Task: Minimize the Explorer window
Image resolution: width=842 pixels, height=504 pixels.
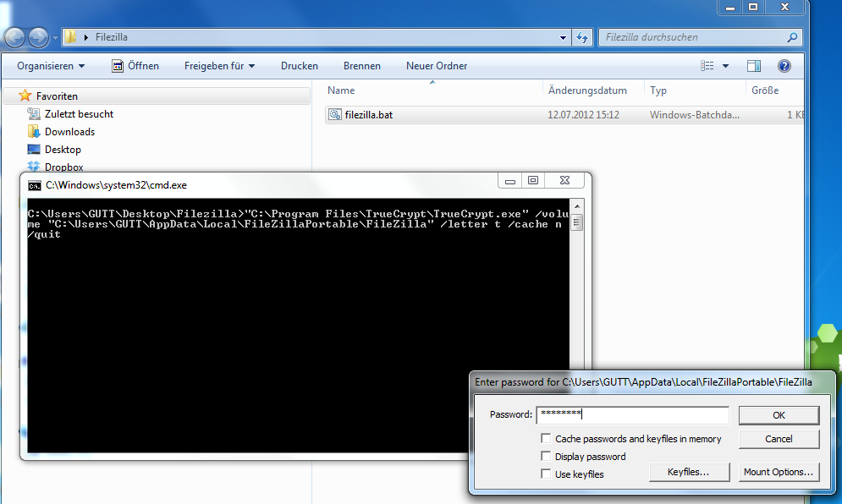Action: point(730,7)
